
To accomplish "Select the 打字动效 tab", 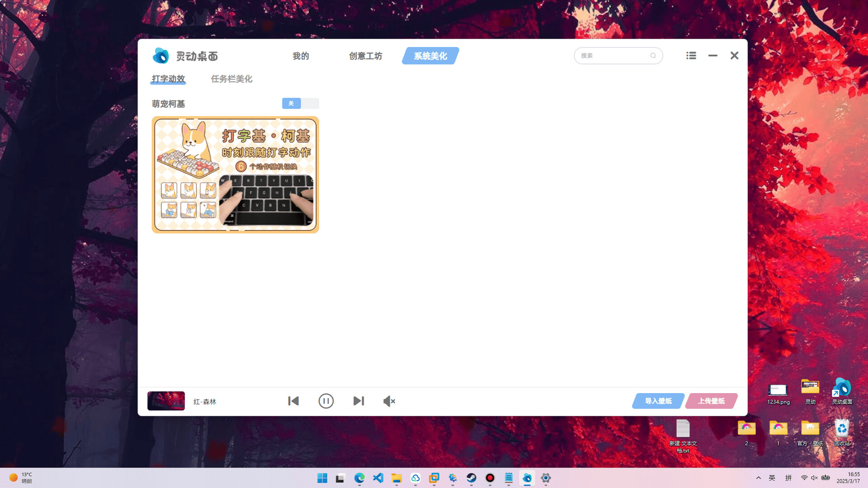I will [x=168, y=79].
